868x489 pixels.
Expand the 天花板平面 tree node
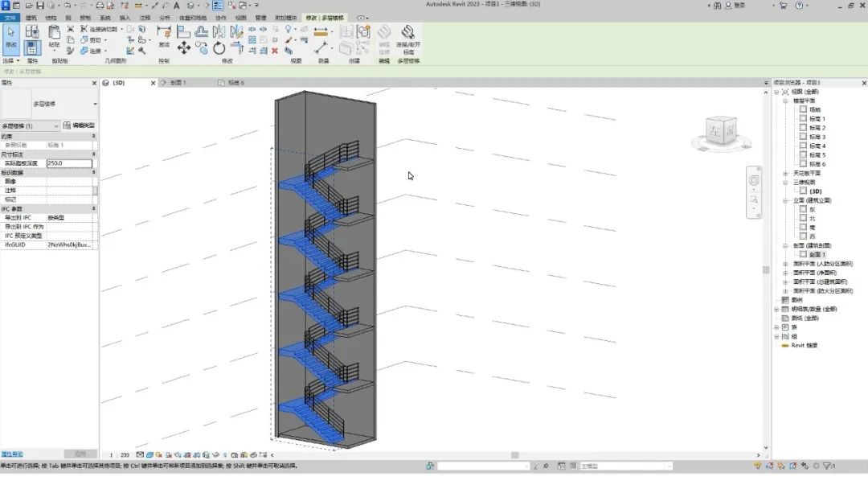[785, 173]
